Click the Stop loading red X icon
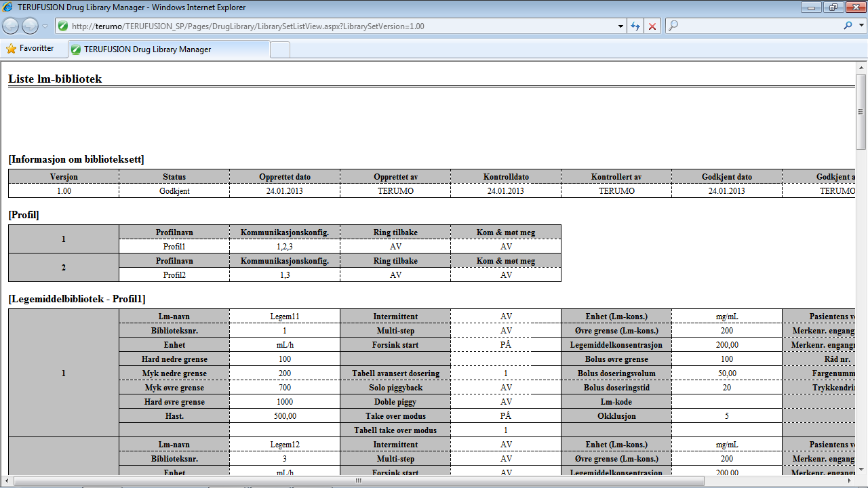The height and width of the screenshot is (488, 868). (x=652, y=26)
